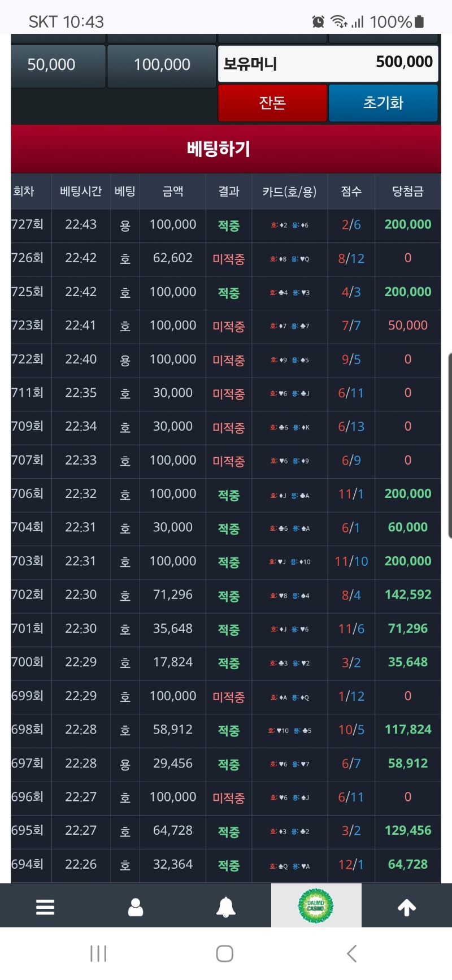
Task: Tap the 베팅시간 column header
Action: [x=81, y=192]
